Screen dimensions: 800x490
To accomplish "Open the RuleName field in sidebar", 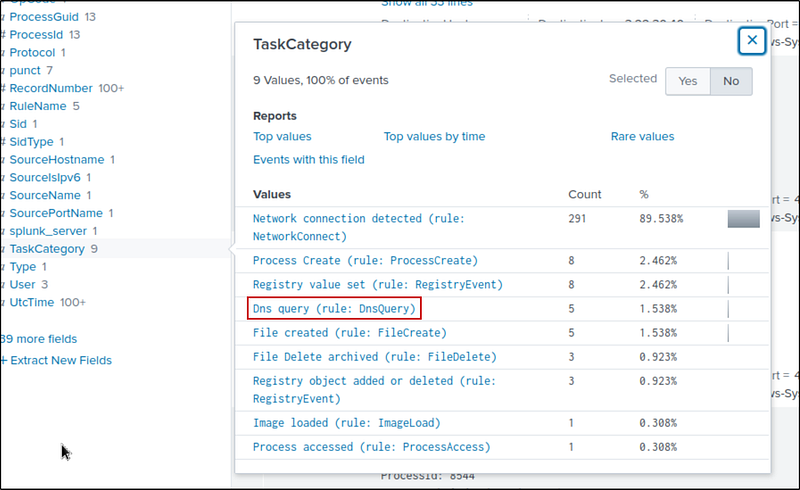I will 37,106.
